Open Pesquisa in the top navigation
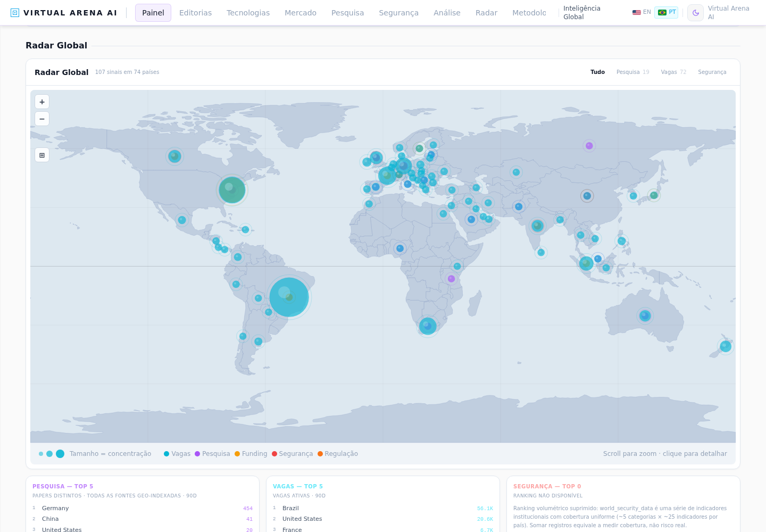The height and width of the screenshot is (532, 766). (x=347, y=13)
